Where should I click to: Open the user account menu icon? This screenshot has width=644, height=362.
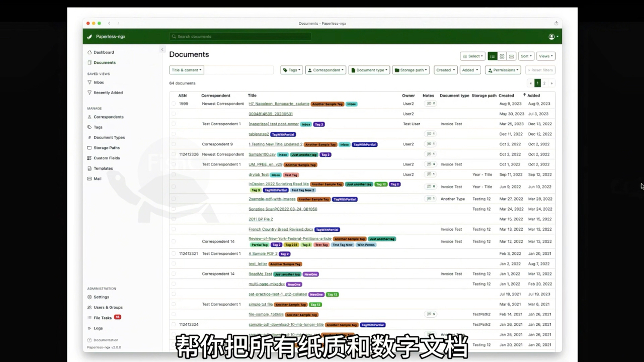point(553,37)
